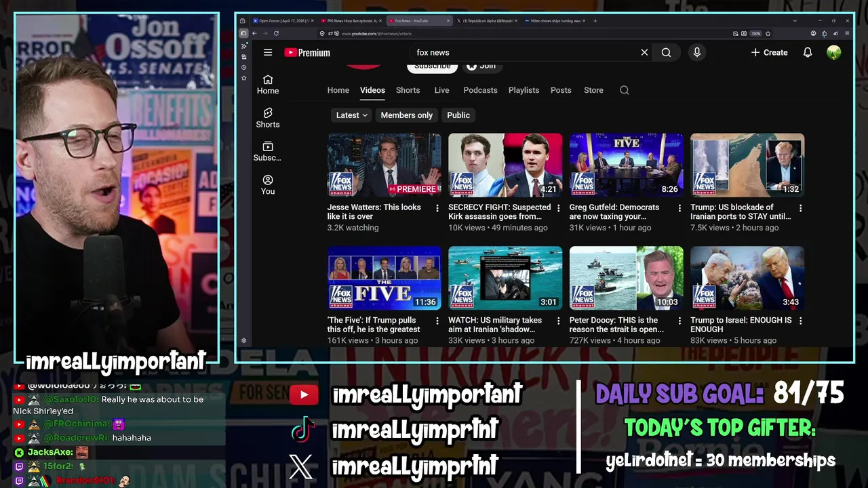Open options for 'The Five' video
This screenshot has height=488, width=868.
(437, 321)
